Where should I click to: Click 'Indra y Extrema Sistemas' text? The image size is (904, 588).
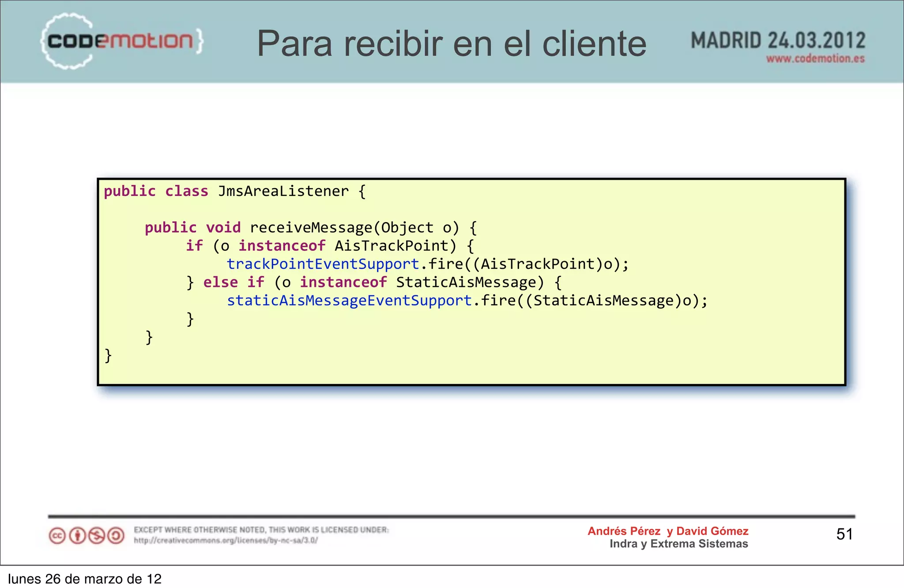pyautogui.click(x=679, y=544)
